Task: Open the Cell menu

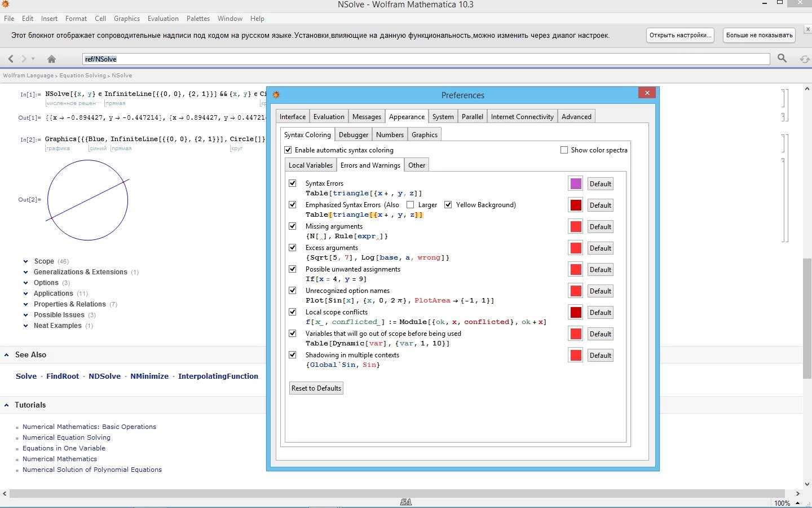Action: coord(100,19)
